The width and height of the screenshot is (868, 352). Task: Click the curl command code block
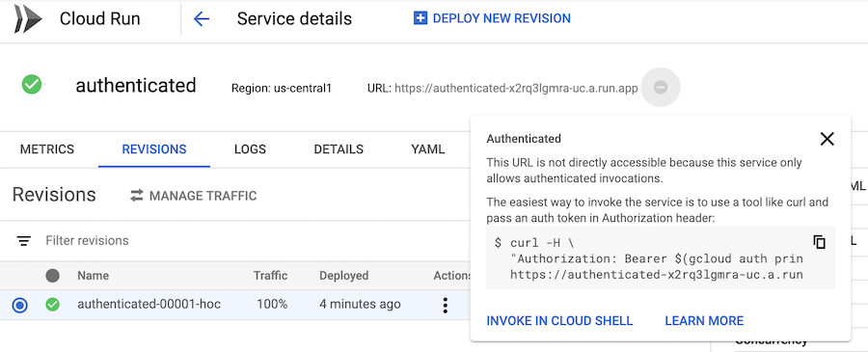pyautogui.click(x=661, y=257)
